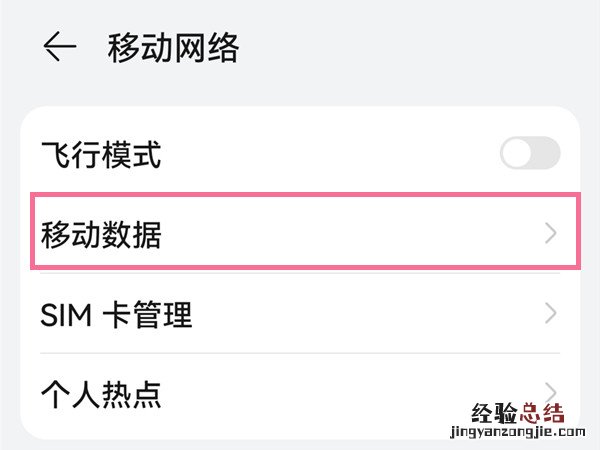The image size is (600, 450).
Task: Tap empty space in the 飞行模式 row
Action: point(330,155)
